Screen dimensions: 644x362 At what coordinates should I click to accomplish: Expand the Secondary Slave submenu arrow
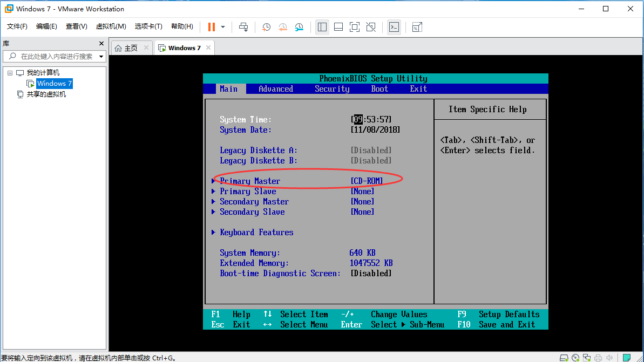[x=213, y=212]
